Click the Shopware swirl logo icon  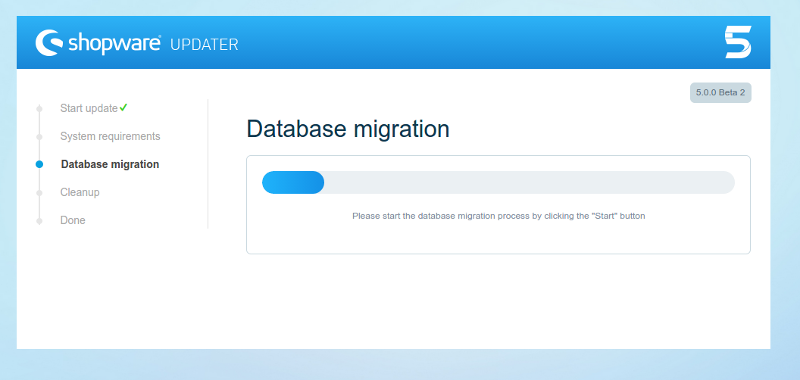point(48,42)
